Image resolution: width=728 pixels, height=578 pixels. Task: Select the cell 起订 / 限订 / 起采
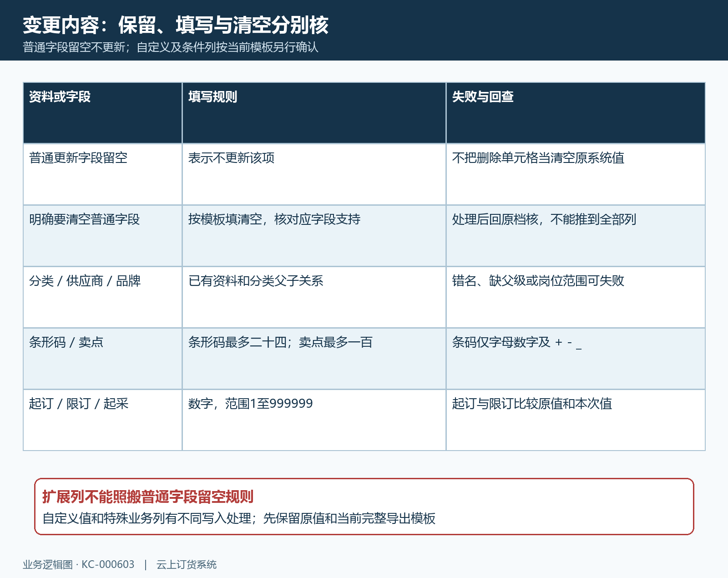pyautogui.click(x=103, y=420)
